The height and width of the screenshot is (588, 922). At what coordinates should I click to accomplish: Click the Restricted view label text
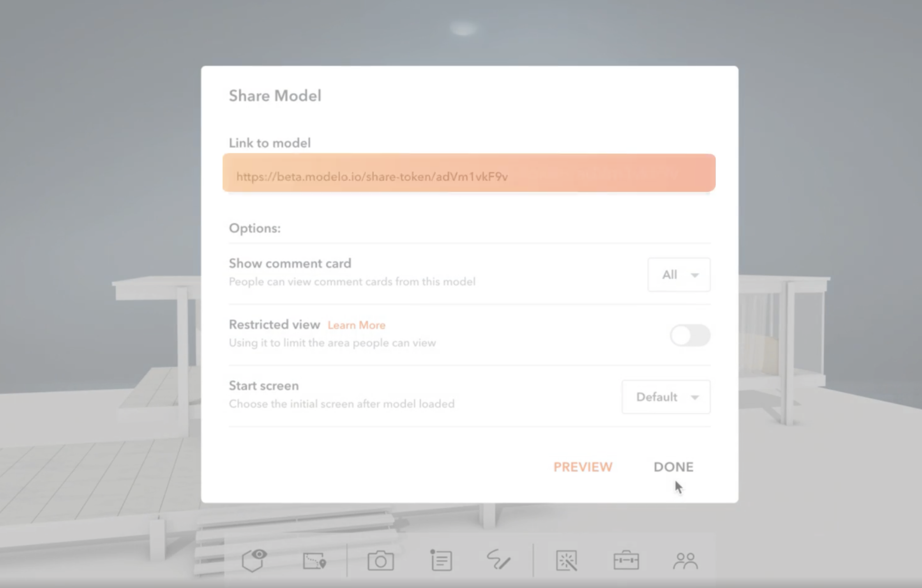274,325
